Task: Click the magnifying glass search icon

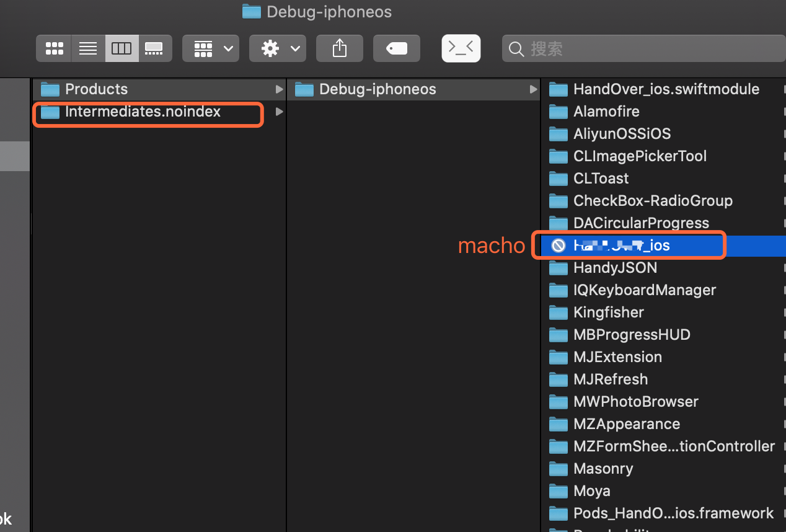Action: [x=516, y=49]
